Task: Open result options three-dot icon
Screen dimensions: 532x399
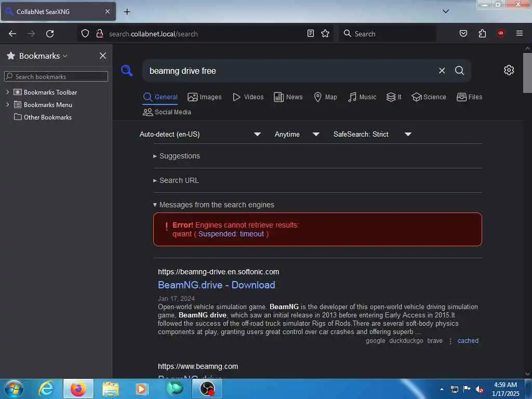Action: click(x=450, y=341)
